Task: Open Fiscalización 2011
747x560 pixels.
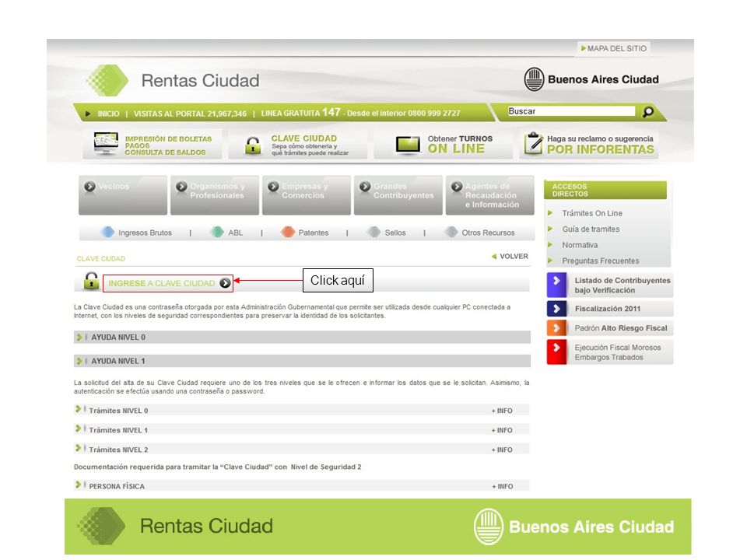Action: click(x=608, y=309)
